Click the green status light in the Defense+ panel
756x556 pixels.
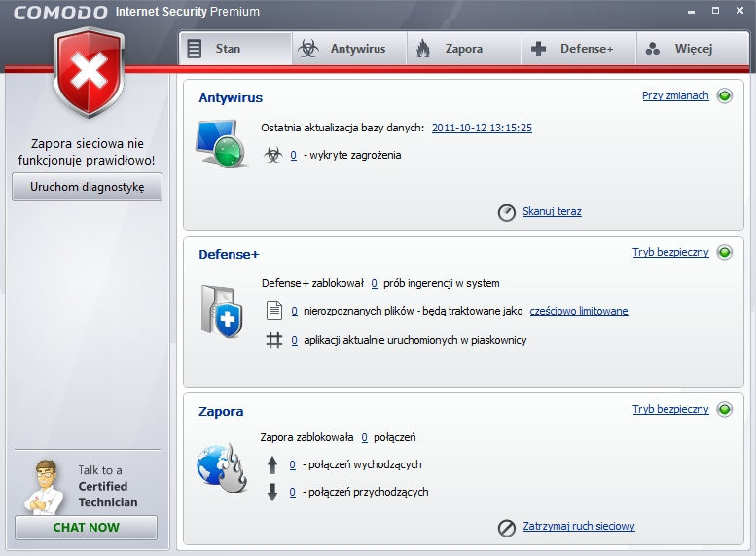[724, 252]
